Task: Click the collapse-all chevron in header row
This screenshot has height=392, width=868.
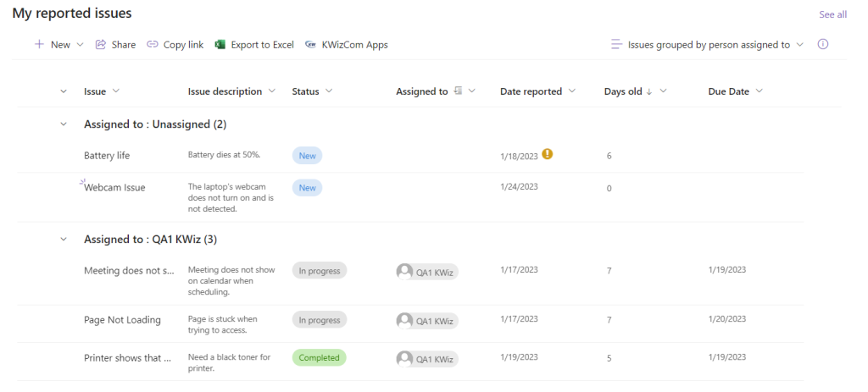Action: [63, 91]
